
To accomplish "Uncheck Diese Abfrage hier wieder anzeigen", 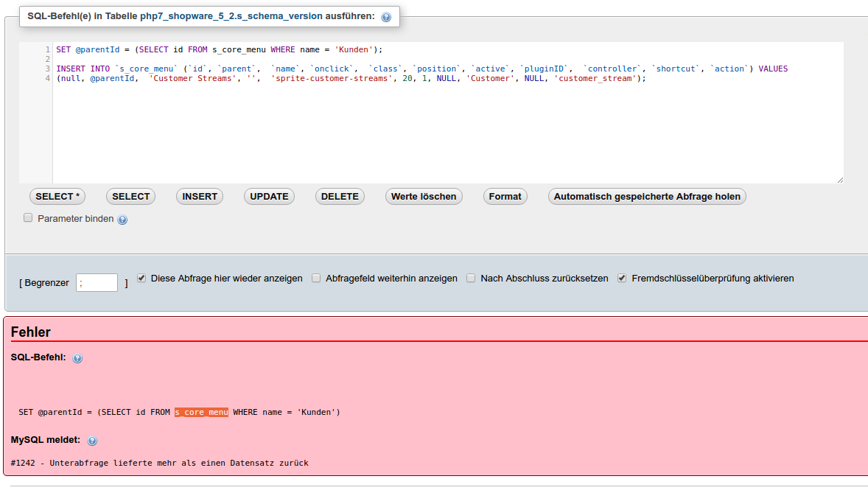I will click(141, 278).
